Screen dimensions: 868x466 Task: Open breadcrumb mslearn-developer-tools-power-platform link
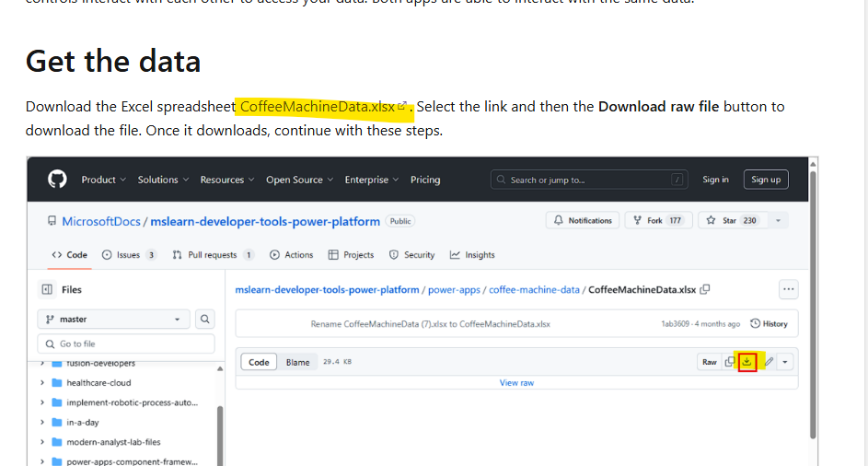pos(327,290)
